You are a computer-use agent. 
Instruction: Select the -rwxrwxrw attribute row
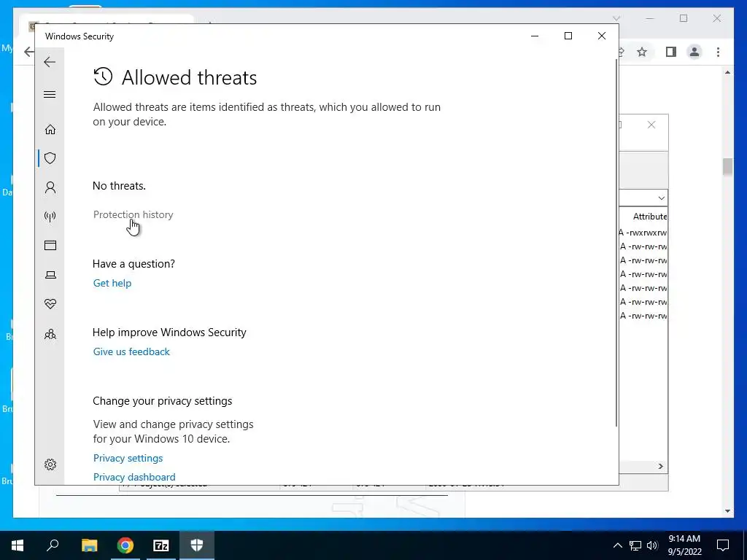643,233
